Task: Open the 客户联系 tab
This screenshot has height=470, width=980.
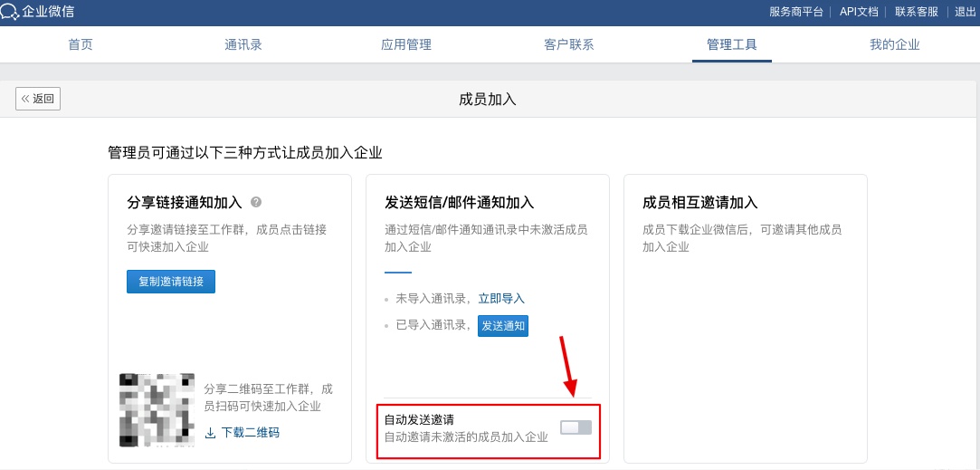Action: coord(569,44)
